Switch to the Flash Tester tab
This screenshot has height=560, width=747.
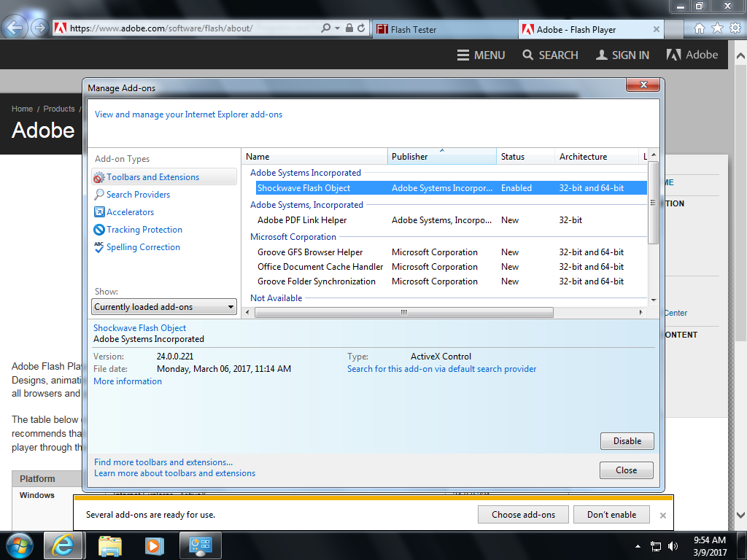point(444,29)
